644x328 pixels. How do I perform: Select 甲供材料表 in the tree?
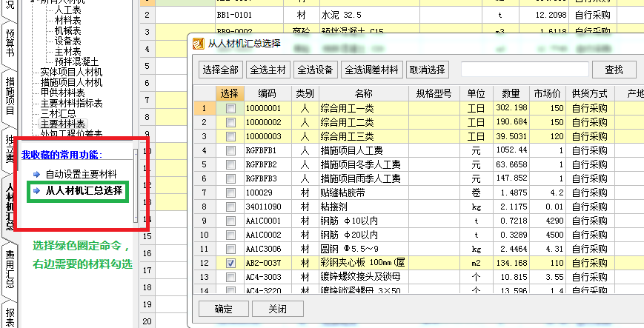click(62, 93)
